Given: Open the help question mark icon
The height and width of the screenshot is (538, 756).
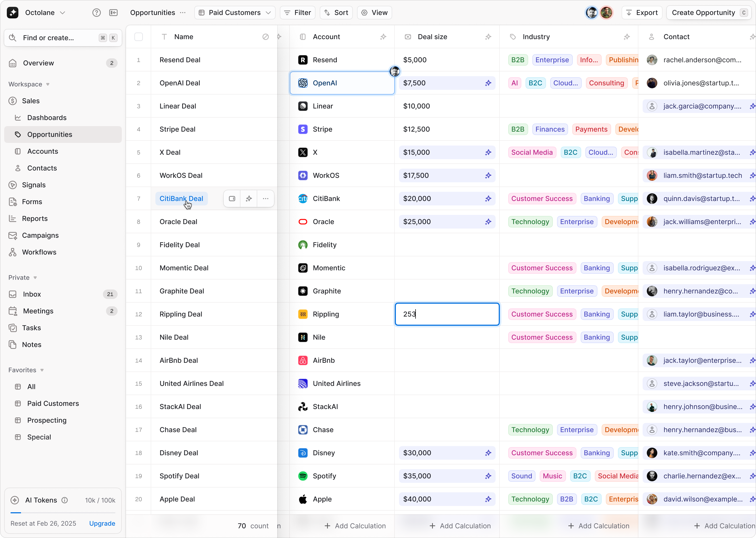Looking at the screenshot, I should (97, 13).
